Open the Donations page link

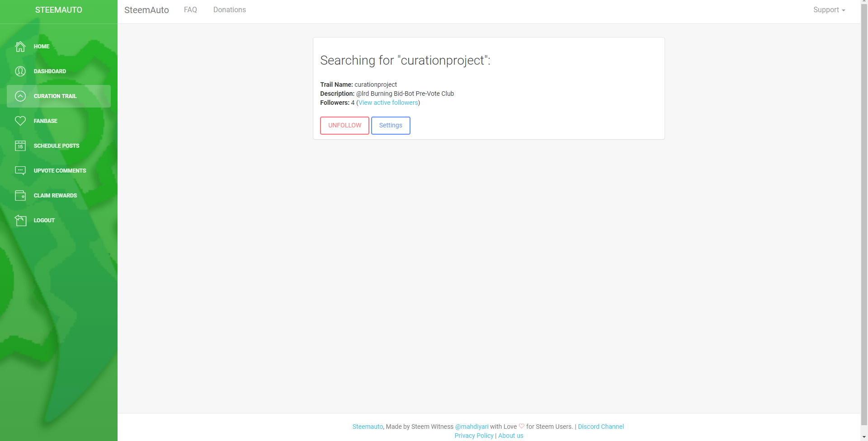click(x=230, y=10)
